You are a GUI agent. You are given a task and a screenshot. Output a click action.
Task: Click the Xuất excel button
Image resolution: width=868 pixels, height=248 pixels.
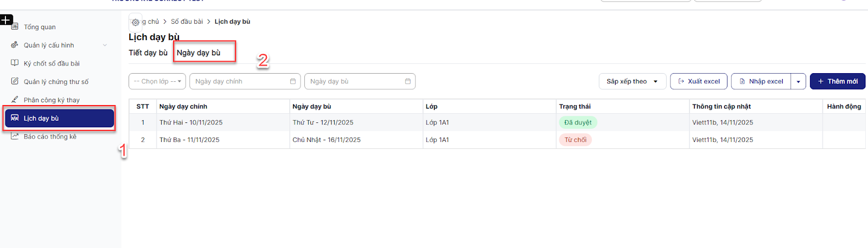point(698,81)
